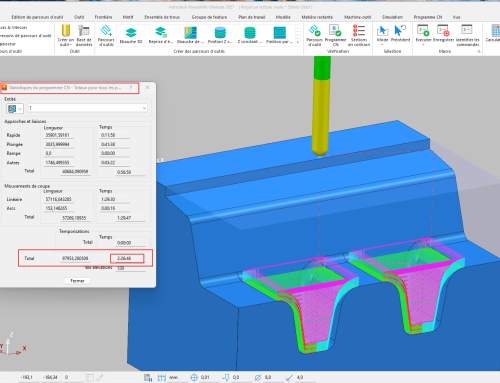Select the Z constant strategy icon
Viewport: 500px width, 383px height.
(250, 35)
